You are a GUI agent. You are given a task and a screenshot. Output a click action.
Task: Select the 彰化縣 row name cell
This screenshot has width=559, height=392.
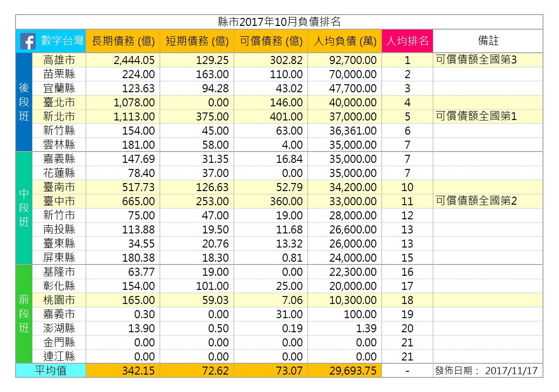(59, 286)
